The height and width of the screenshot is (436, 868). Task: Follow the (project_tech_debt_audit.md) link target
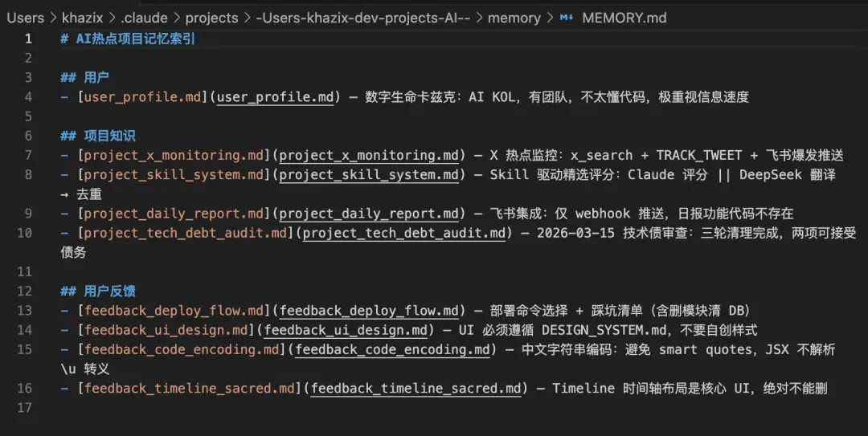pyautogui.click(x=403, y=233)
